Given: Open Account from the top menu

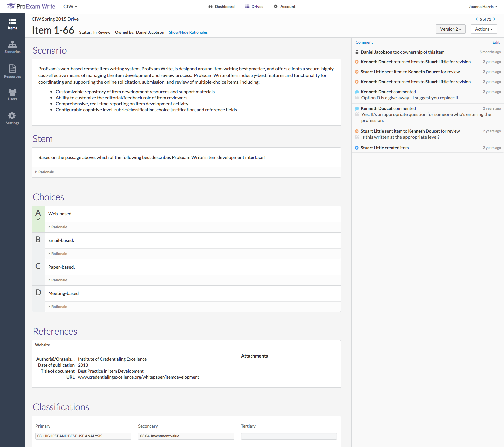Looking at the screenshot, I should coord(285,6).
